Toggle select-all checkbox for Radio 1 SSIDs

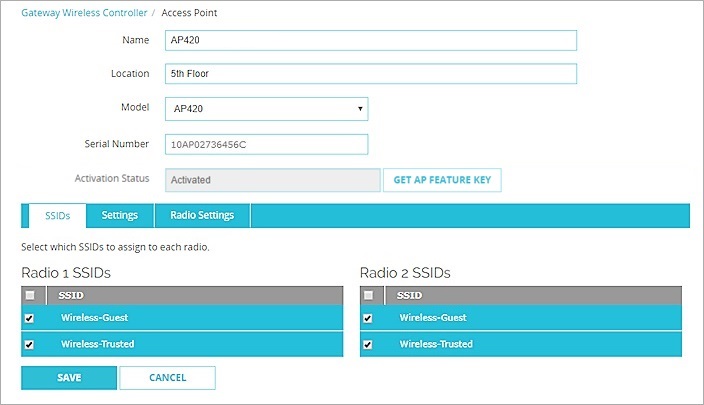[x=29, y=295]
